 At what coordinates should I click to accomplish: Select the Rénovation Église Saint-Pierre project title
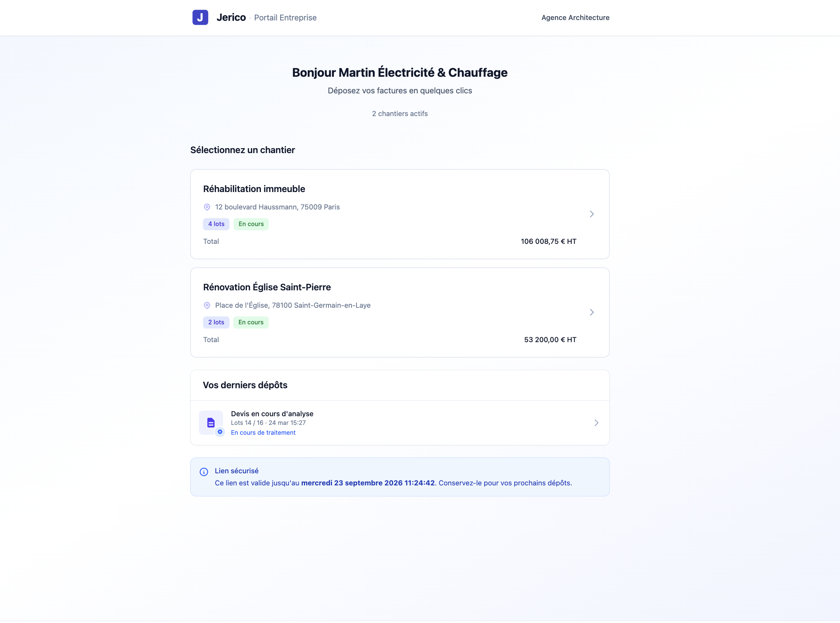267,287
